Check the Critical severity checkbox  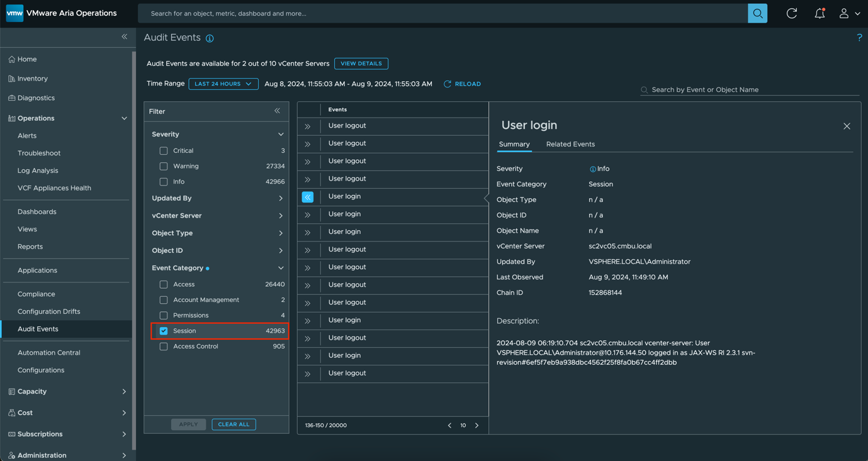pyautogui.click(x=164, y=151)
